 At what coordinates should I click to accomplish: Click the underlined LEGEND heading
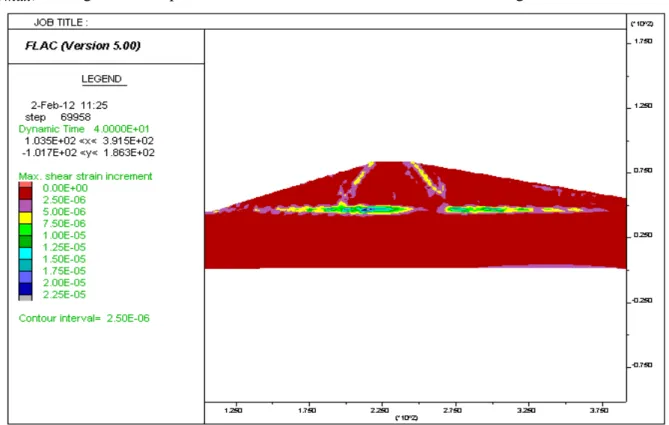pos(102,79)
